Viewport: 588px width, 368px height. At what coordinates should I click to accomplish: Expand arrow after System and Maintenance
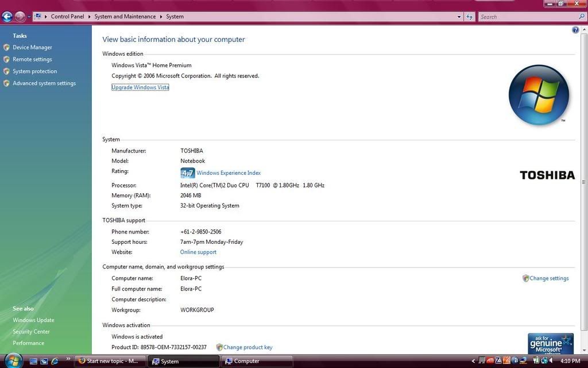tap(161, 17)
